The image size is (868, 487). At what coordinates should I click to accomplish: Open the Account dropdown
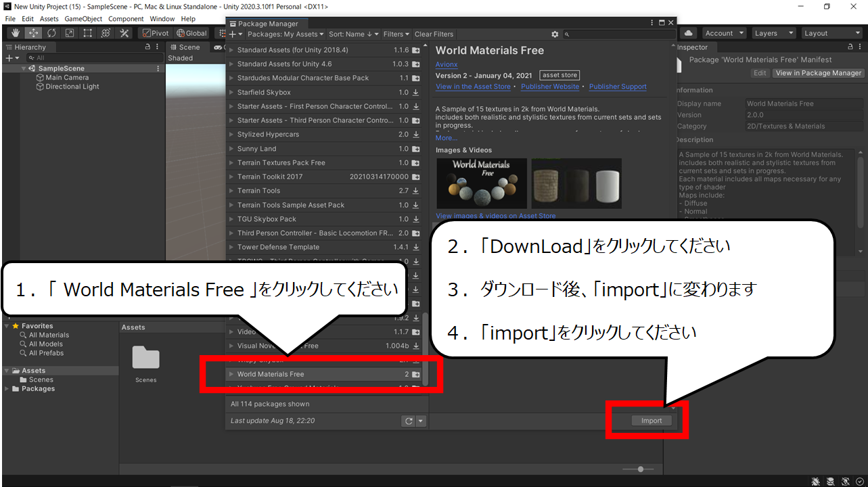coord(723,33)
